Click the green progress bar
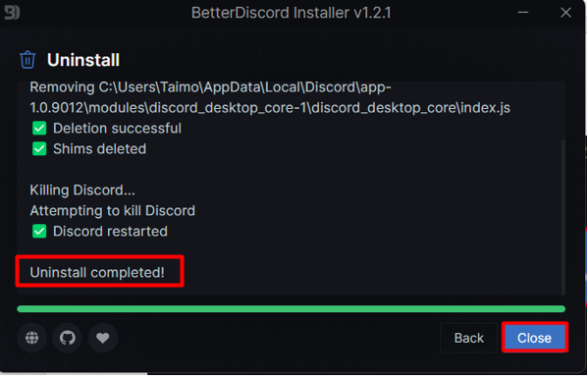Screen dimensions: 588x379 coord(291,309)
